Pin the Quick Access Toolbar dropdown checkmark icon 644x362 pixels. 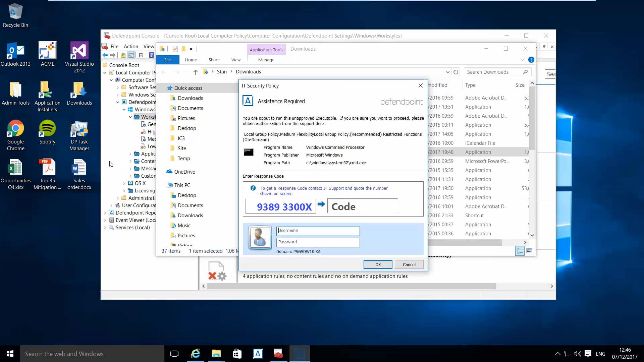[175, 49]
